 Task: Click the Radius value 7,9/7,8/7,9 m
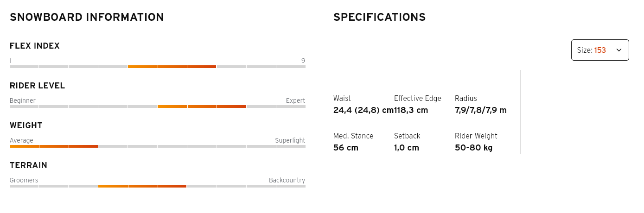pyautogui.click(x=481, y=110)
